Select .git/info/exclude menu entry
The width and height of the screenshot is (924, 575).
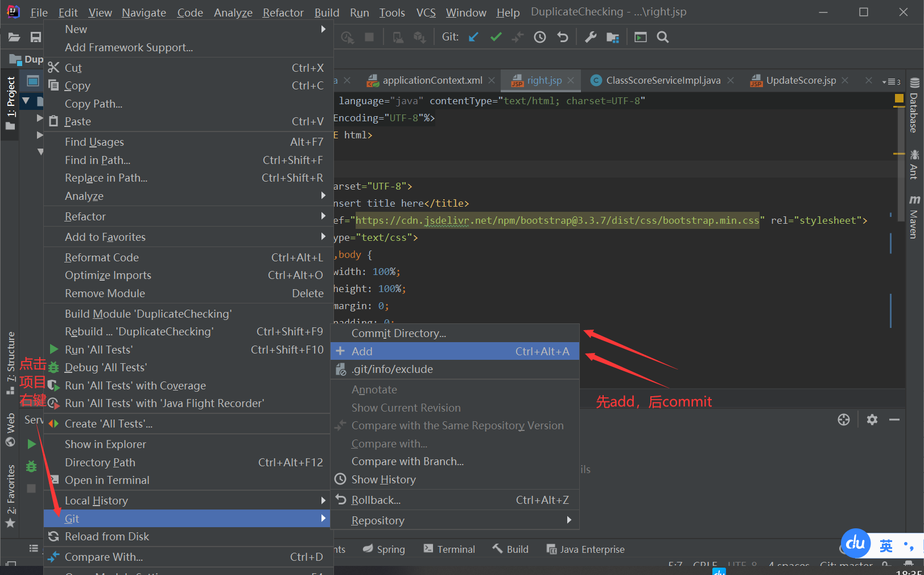pyautogui.click(x=455, y=369)
